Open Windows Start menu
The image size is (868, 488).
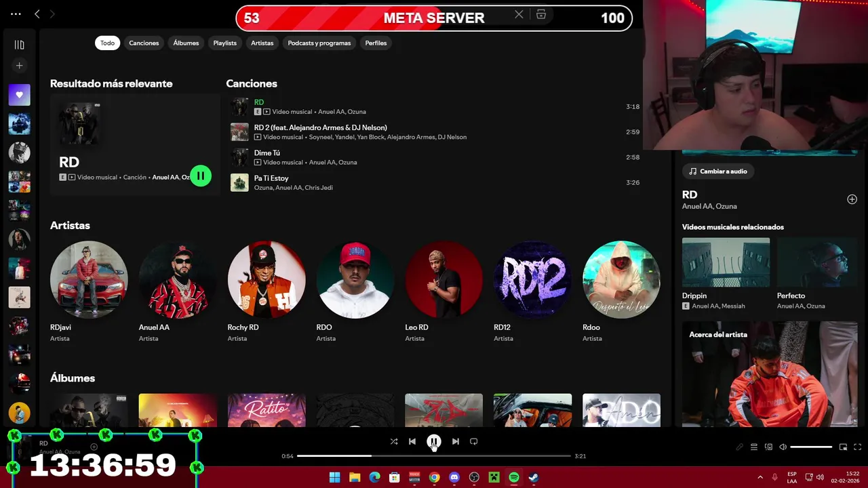click(335, 477)
